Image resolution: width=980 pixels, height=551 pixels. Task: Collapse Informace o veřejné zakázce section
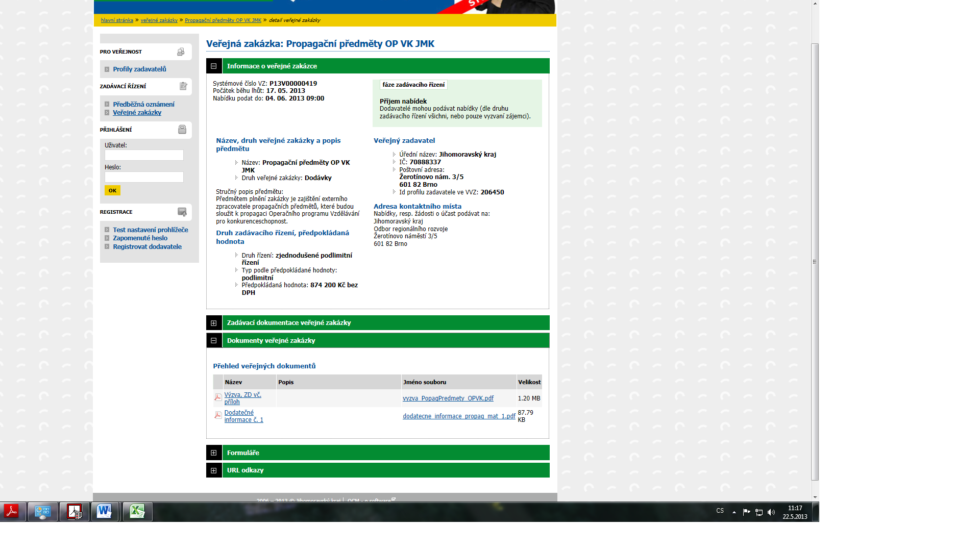214,66
